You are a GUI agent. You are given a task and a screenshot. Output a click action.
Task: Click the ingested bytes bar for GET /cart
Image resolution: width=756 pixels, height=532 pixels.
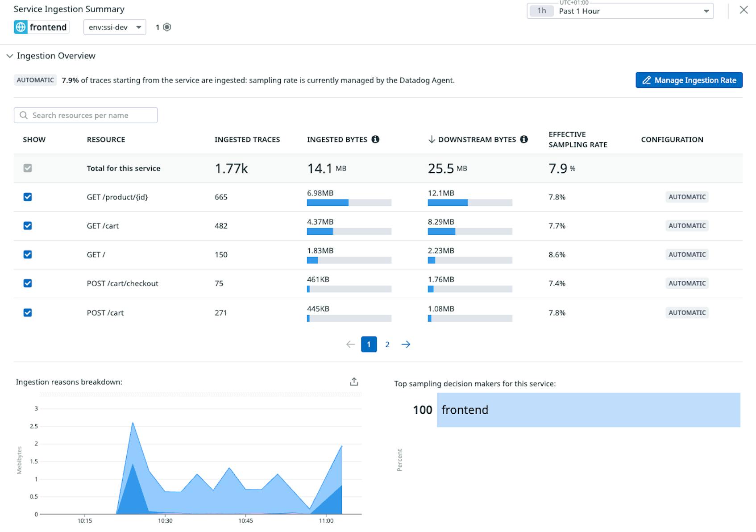(319, 231)
